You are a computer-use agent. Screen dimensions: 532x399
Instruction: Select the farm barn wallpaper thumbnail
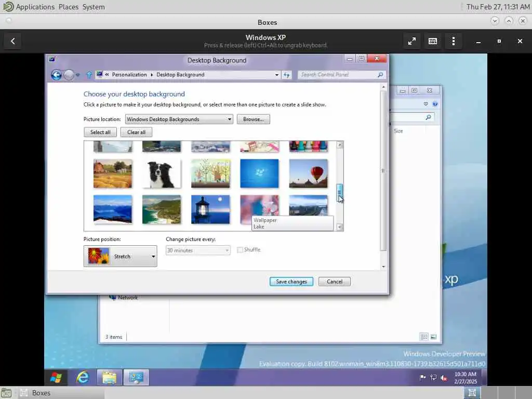click(113, 174)
